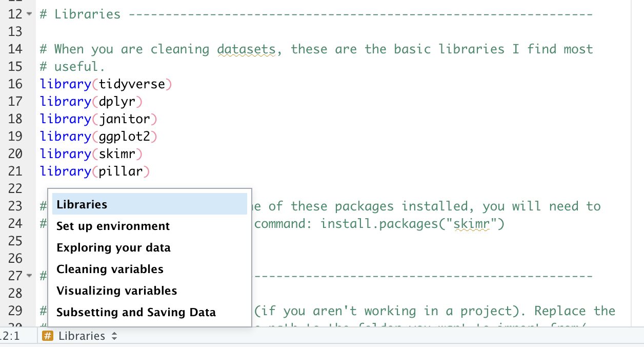Go to the Cleaning variables section
This screenshot has width=644, height=347.
click(110, 269)
